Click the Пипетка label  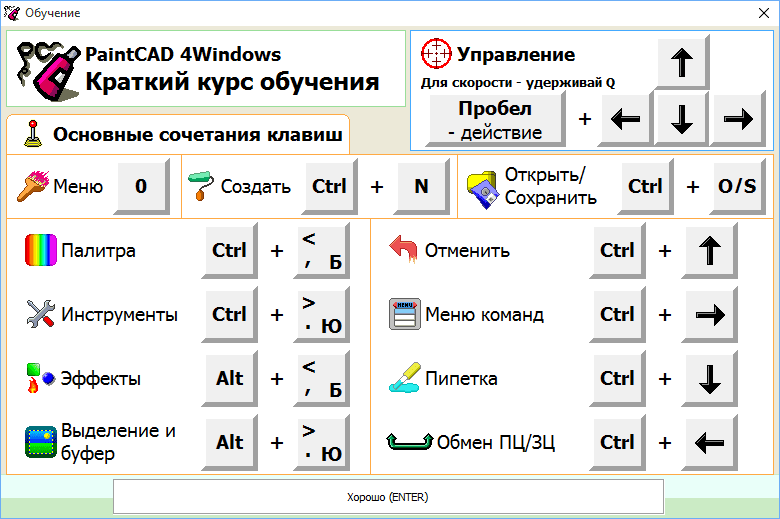pyautogui.click(x=461, y=379)
